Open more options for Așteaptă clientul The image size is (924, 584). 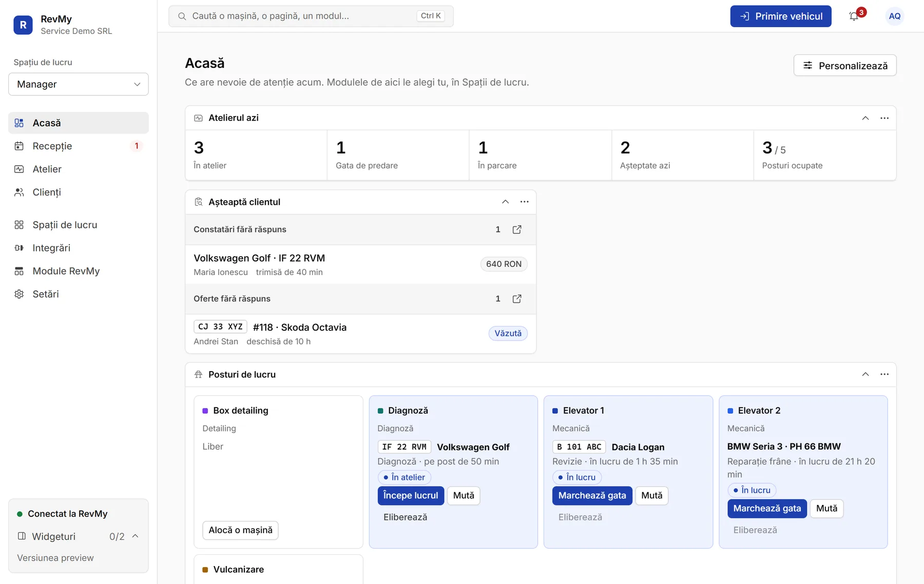pyautogui.click(x=524, y=202)
